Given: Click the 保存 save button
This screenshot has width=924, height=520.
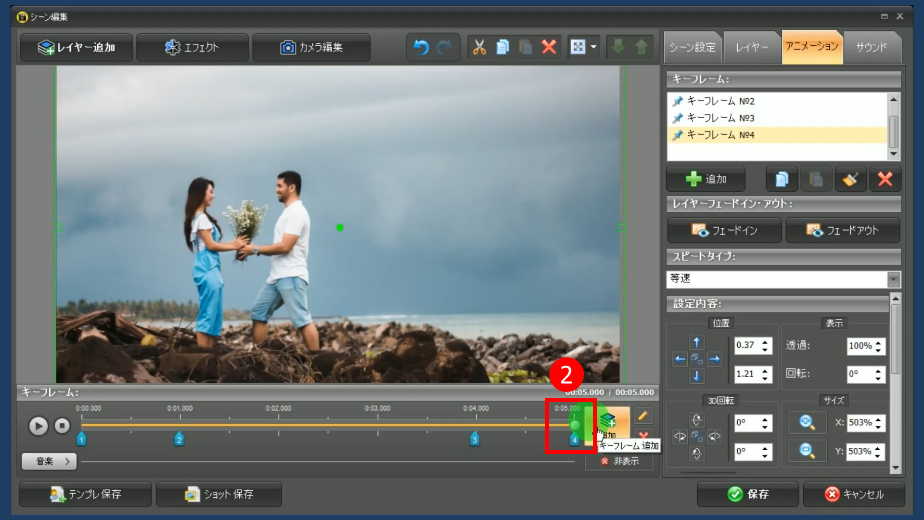Looking at the screenshot, I should 747,494.
